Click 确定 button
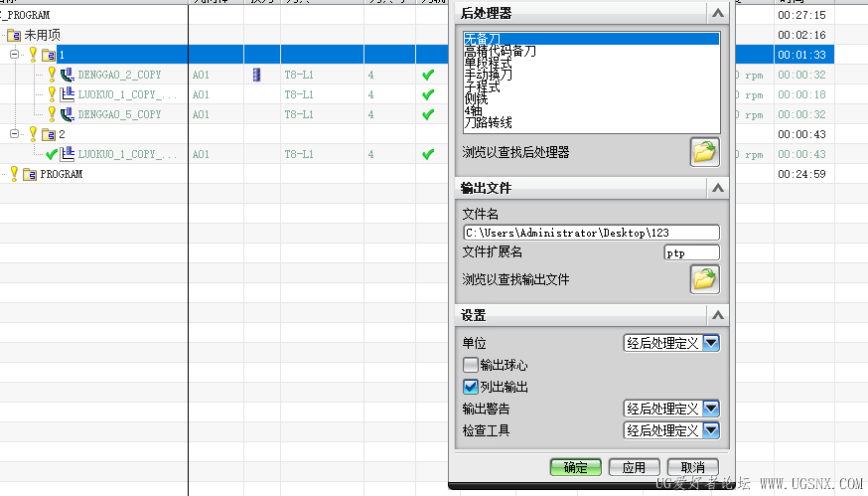The image size is (868, 496). (x=576, y=467)
